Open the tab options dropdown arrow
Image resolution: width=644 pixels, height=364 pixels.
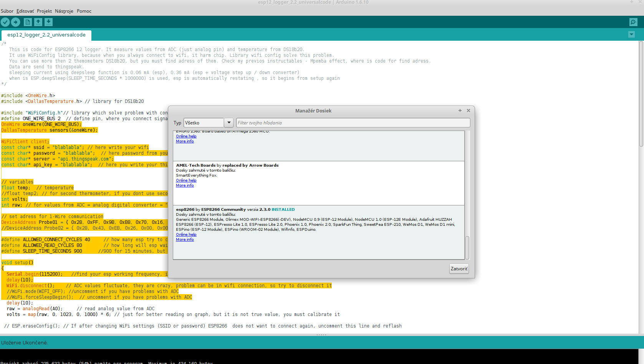click(x=631, y=35)
